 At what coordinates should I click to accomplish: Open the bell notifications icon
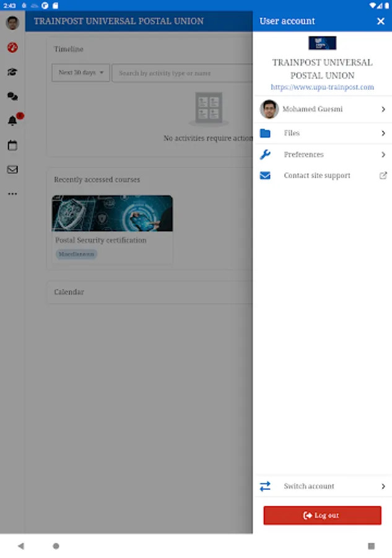pos(12,121)
